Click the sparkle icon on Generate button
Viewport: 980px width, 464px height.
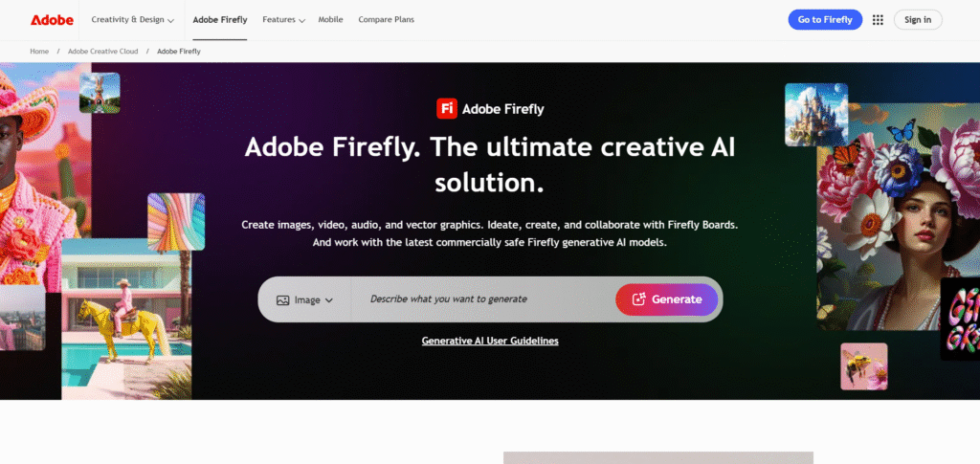(x=638, y=299)
